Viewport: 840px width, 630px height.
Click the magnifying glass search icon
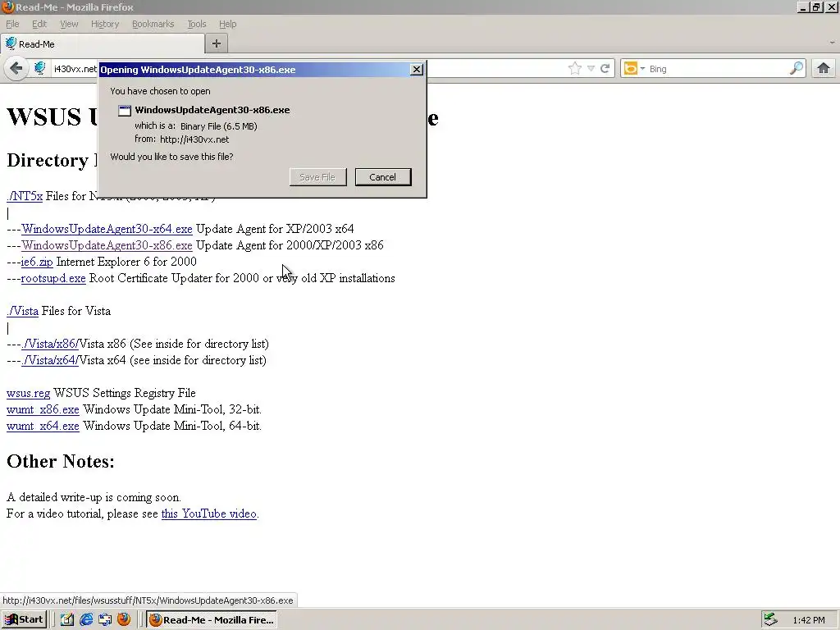click(796, 68)
